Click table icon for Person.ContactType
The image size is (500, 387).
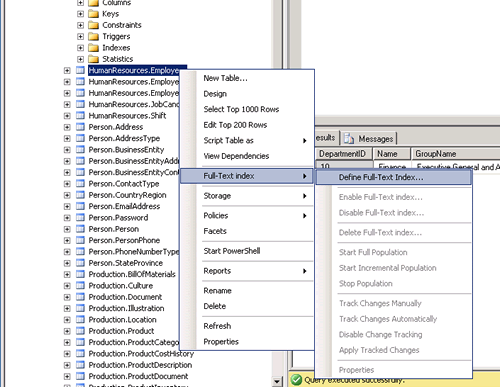[80, 184]
